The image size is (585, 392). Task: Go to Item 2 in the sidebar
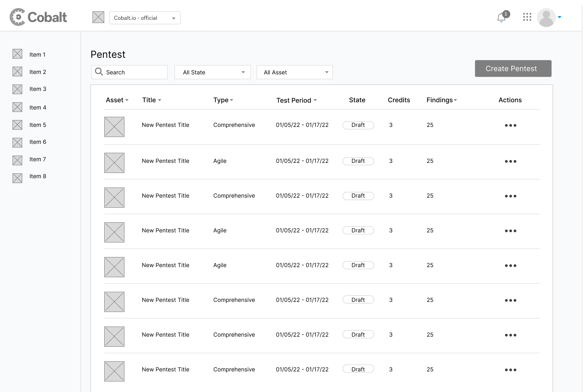pyautogui.click(x=38, y=72)
